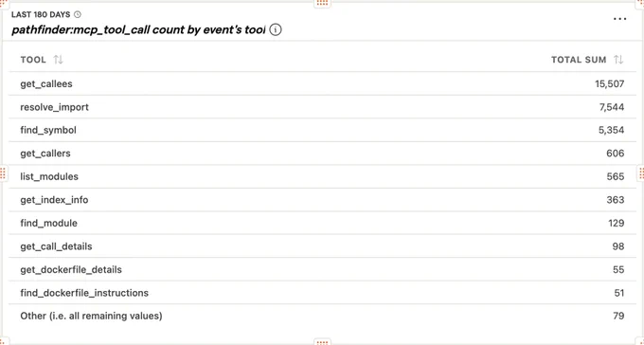This screenshot has width=644, height=345.
Task: Click the right edge resize handle
Action: click(x=641, y=173)
